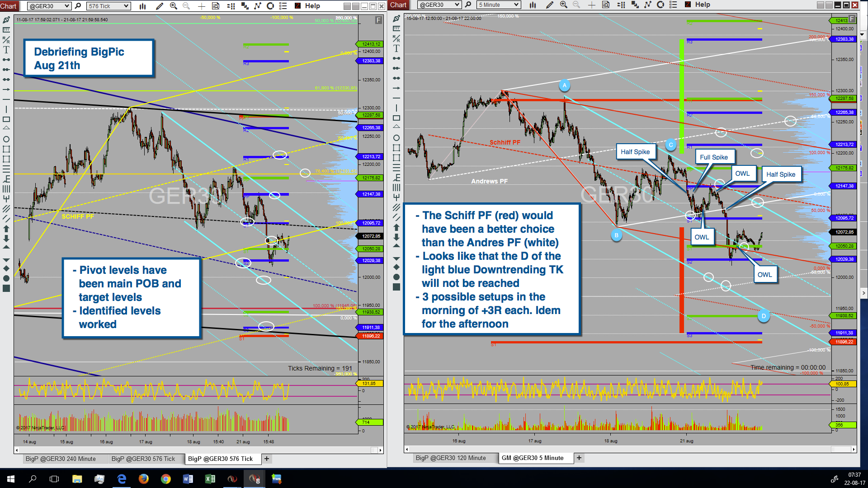Open bar style icon in left chart toolbar
This screenshot has width=868, height=488.
[143, 6]
